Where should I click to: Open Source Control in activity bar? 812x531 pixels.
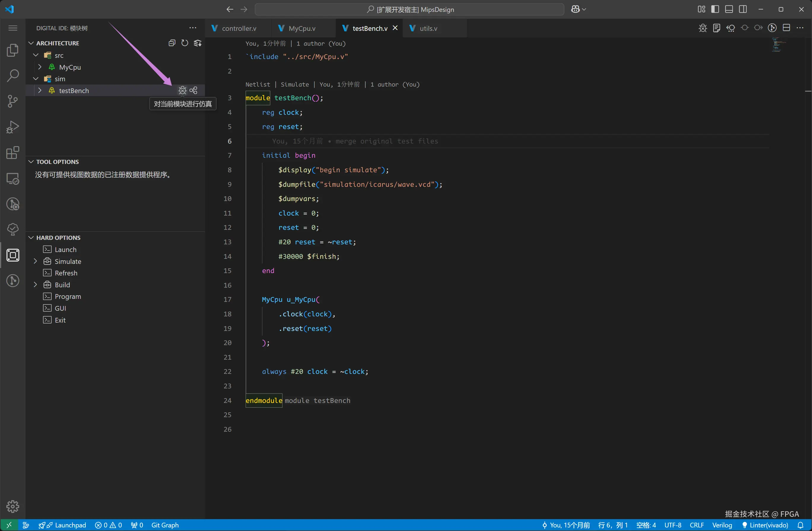(x=13, y=101)
